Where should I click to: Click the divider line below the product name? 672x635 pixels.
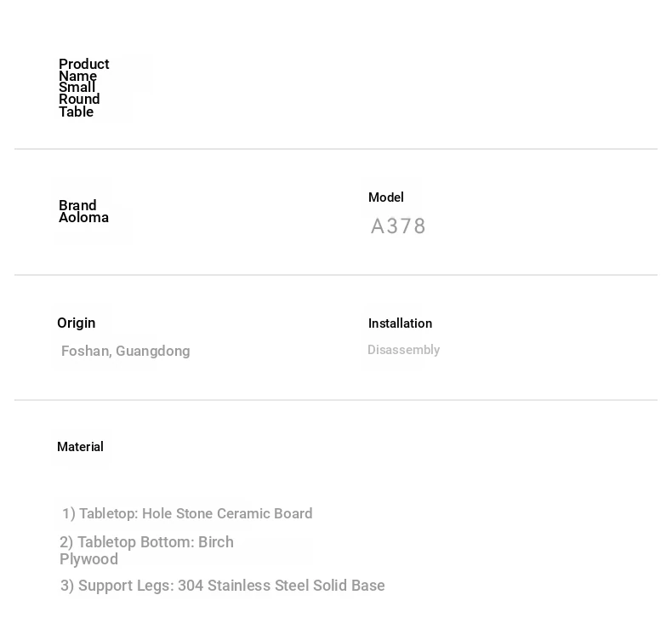click(336, 149)
